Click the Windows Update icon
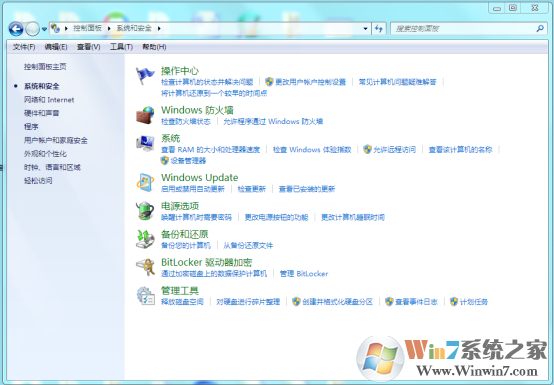The height and width of the screenshot is (385, 554). coord(145,183)
